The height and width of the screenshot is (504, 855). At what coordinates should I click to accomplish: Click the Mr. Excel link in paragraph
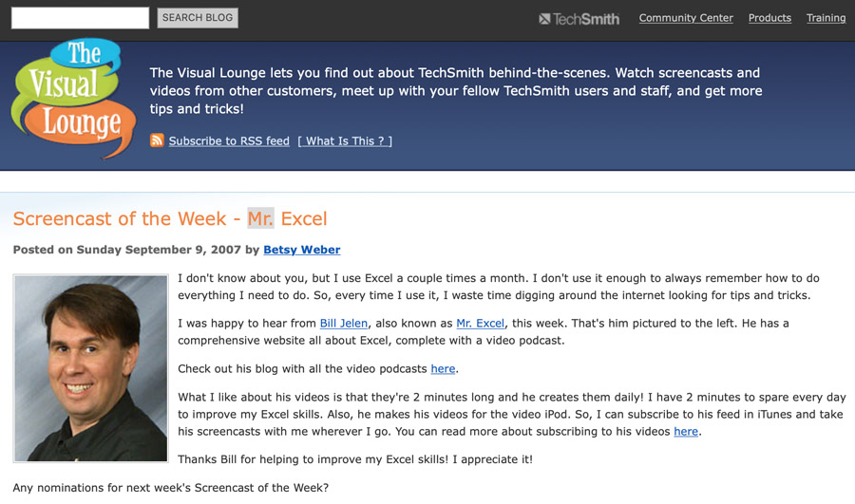481,323
